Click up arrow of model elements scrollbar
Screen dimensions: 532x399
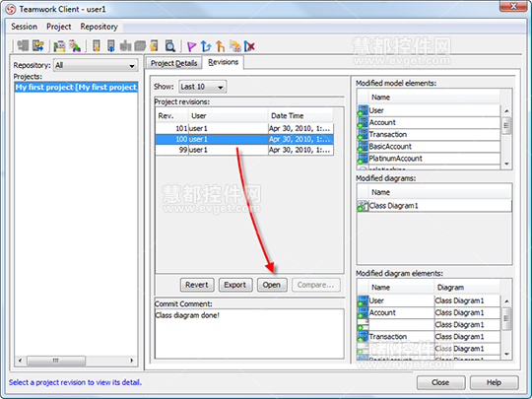[x=506, y=111]
